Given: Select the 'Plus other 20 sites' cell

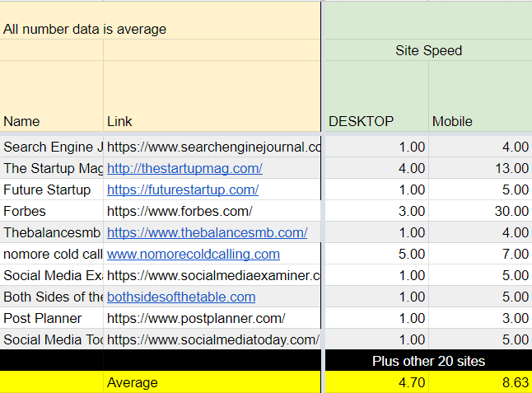Looking at the screenshot, I should pos(428,361).
